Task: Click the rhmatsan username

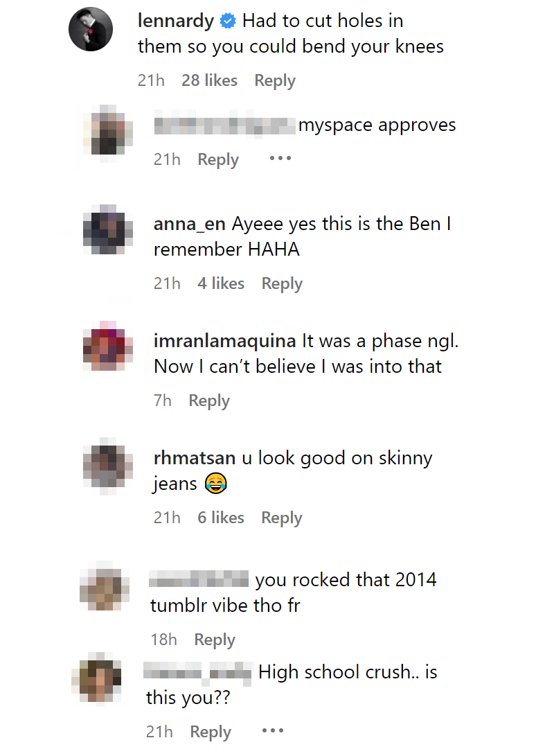Action: (x=195, y=458)
